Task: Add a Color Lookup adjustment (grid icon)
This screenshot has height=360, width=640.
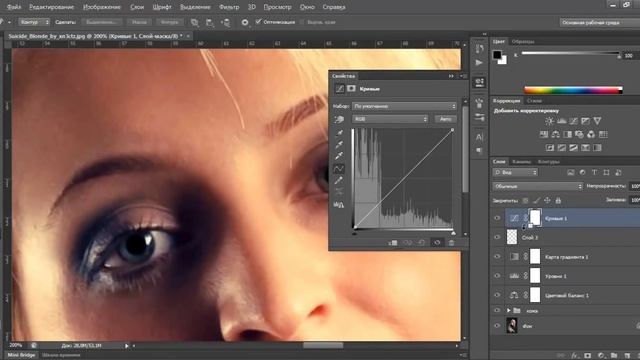Action: point(603,134)
